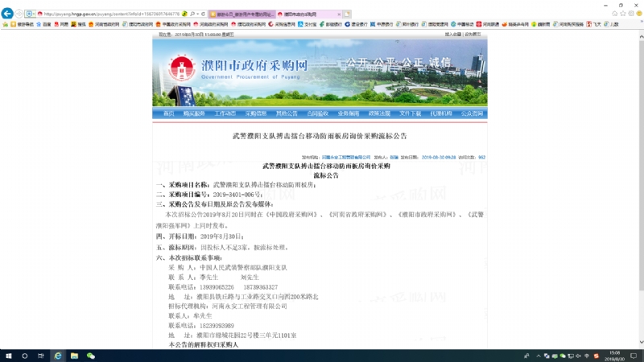Click agency phone number 18239393989
This screenshot has height=362, width=644.
217,326
